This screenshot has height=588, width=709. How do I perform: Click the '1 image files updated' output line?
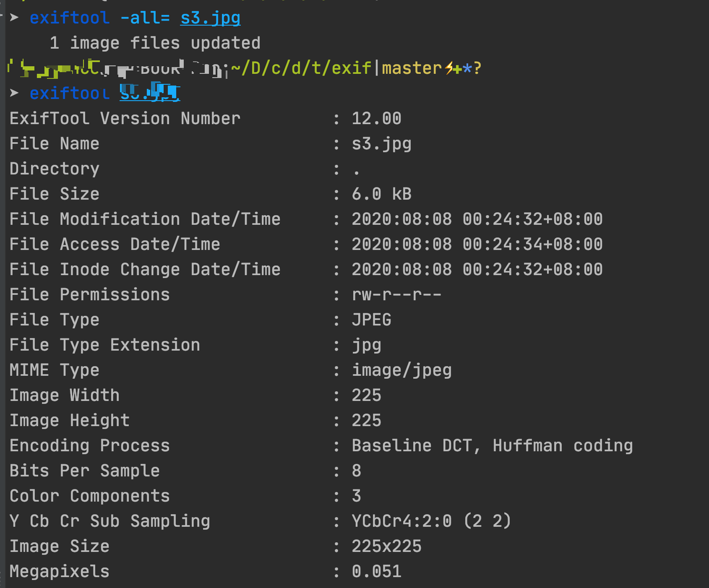[155, 43]
